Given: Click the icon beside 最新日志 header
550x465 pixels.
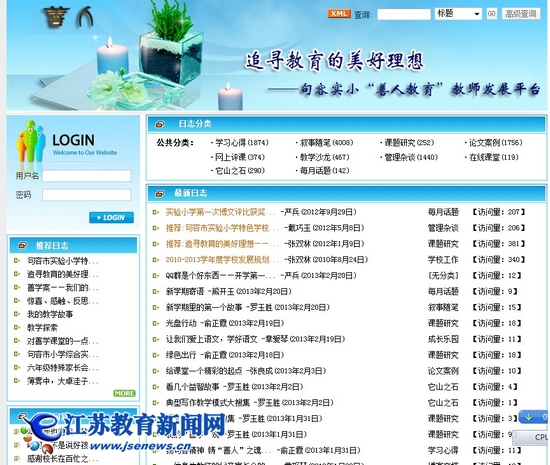Looking at the screenshot, I should tap(160, 194).
